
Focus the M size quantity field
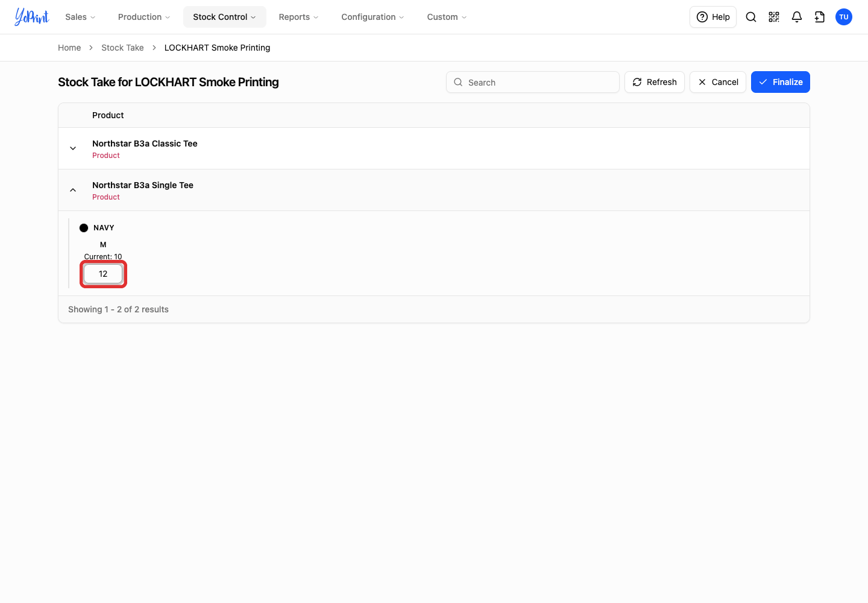[x=103, y=274]
